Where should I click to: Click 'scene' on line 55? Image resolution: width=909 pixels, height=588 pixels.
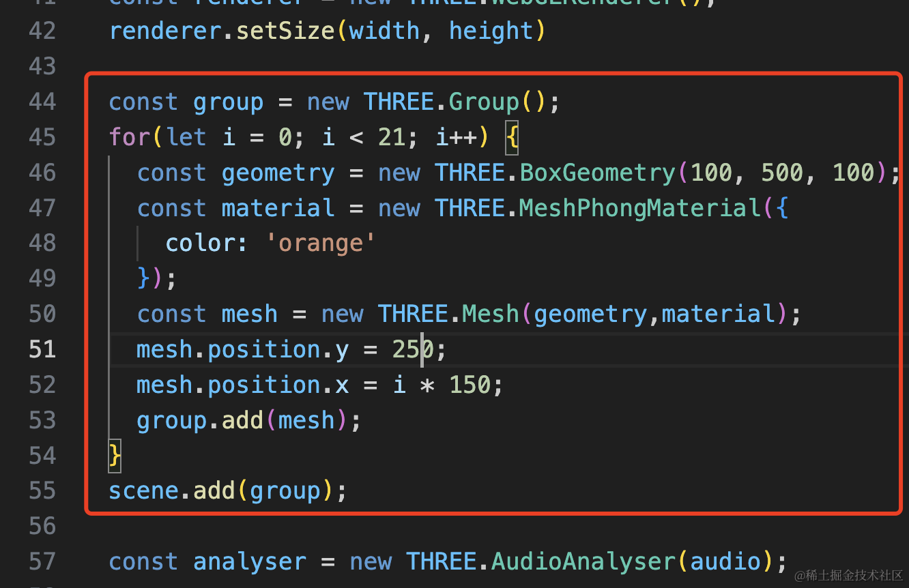[x=144, y=491]
